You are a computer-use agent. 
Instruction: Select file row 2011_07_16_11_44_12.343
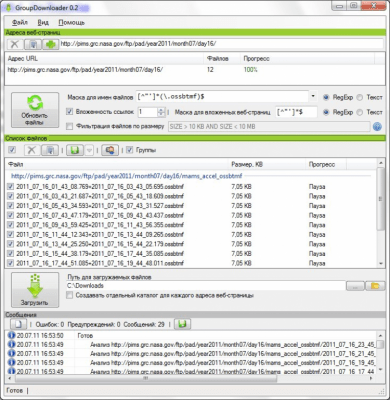[192, 234]
